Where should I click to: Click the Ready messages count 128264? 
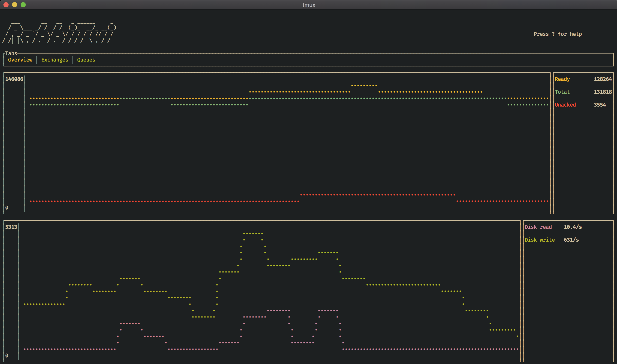[603, 79]
